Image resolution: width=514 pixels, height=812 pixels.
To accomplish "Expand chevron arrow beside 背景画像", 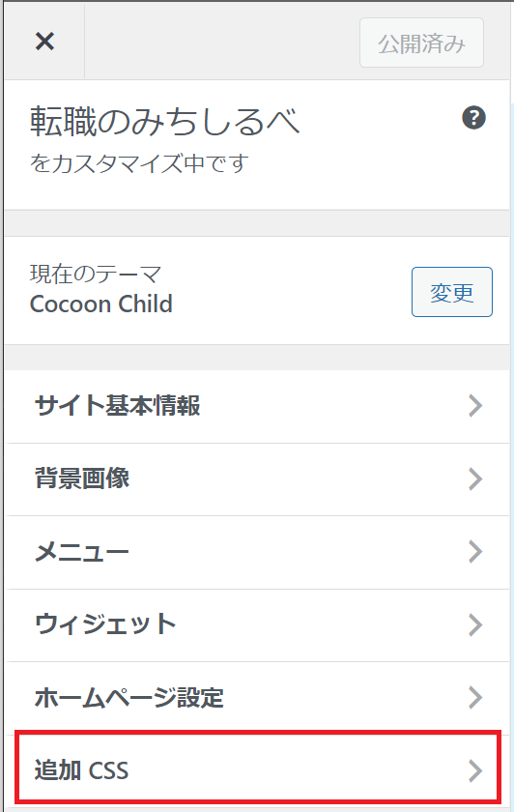I will [475, 479].
